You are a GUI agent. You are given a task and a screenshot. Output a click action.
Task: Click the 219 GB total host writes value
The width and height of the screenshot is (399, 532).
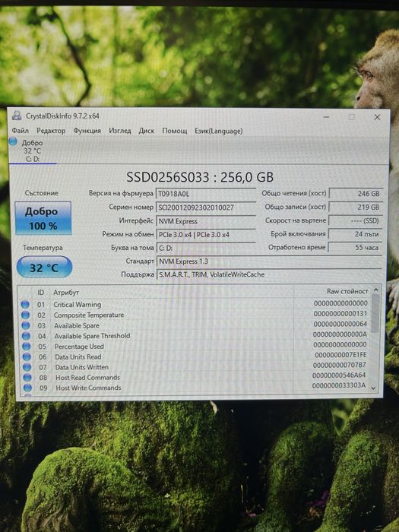pos(356,207)
